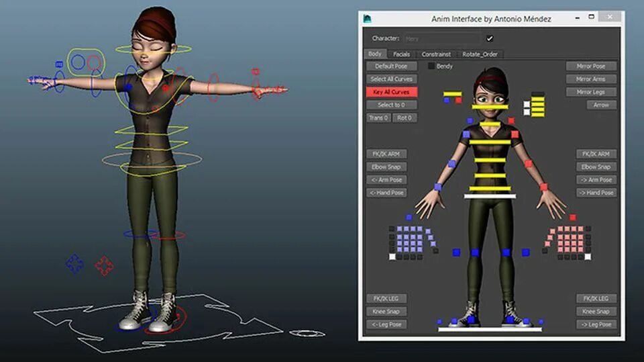Viewport: 644px width, 362px height.
Task: Open the Facials tab
Action: (x=401, y=54)
